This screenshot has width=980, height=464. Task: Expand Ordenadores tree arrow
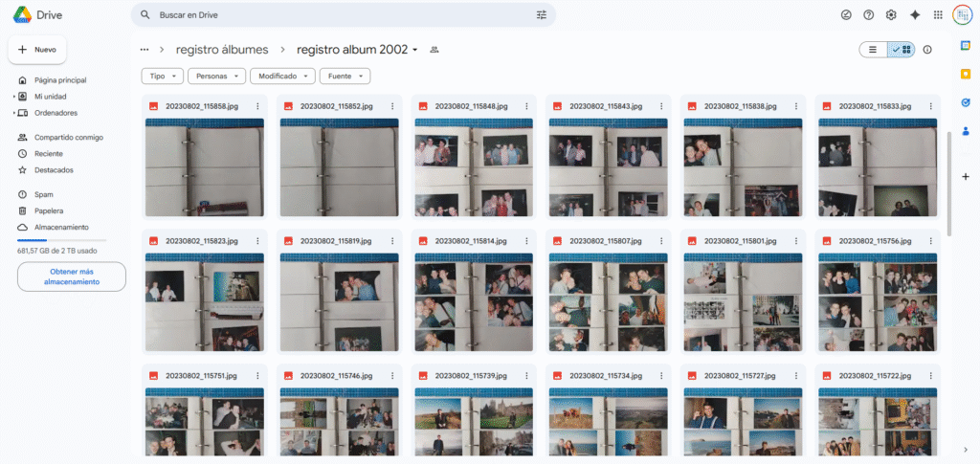point(13,113)
